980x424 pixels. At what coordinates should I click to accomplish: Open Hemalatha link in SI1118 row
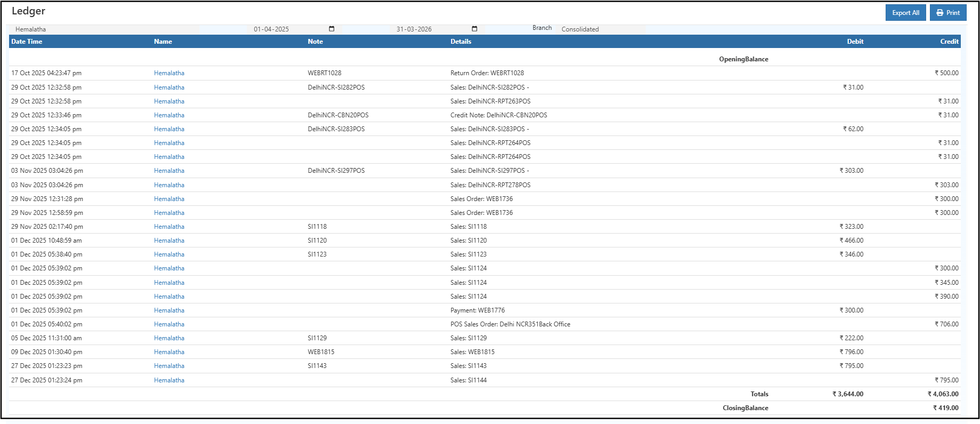[169, 227]
